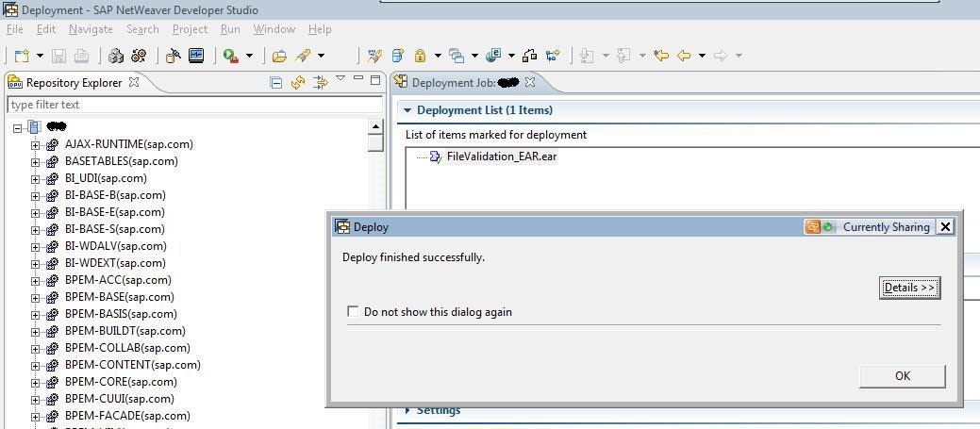
Task: Expand the AJAX-RUNTIME(sap.com) node
Action: tap(35, 145)
